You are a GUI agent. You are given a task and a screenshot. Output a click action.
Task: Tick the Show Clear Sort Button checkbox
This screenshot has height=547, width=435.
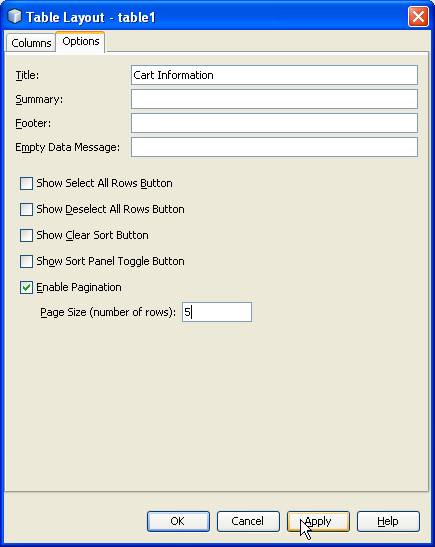(27, 235)
